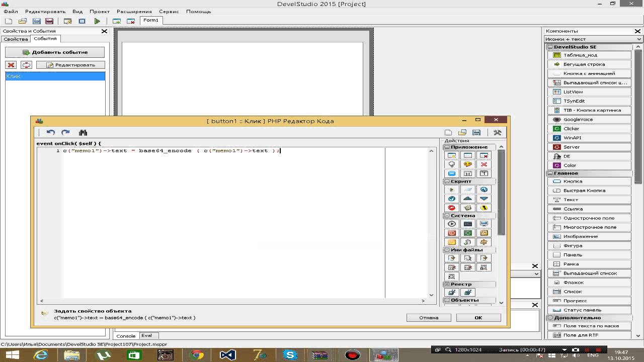Open the Расширения menu
Screen dimensions: 644x362
[134, 12]
